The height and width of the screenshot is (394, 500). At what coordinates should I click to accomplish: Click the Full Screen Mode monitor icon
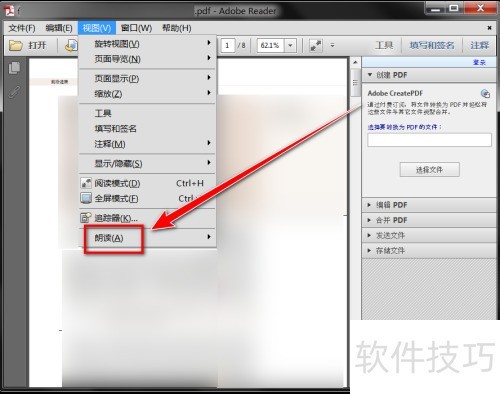[86, 198]
